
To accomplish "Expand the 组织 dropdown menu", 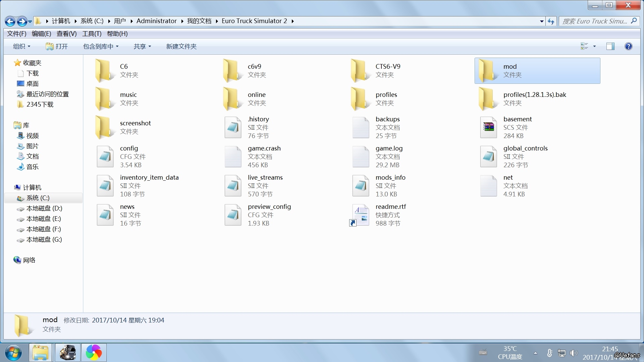I will (21, 46).
